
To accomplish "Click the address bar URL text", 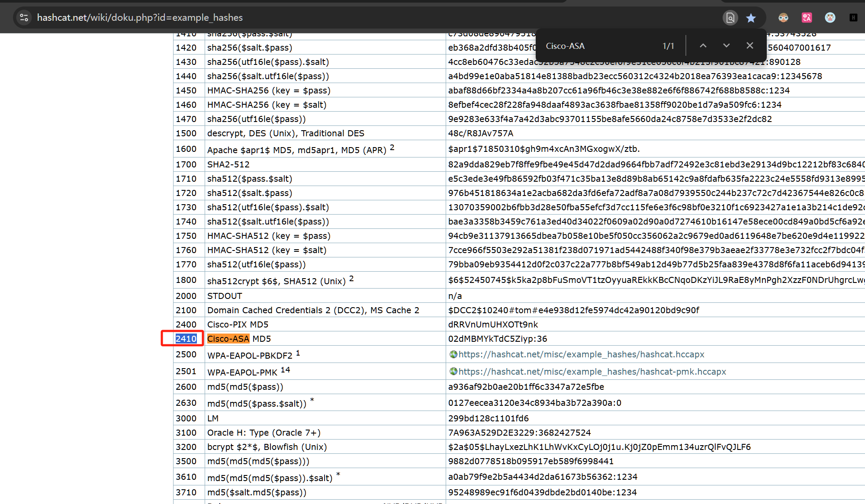I will pos(140,18).
